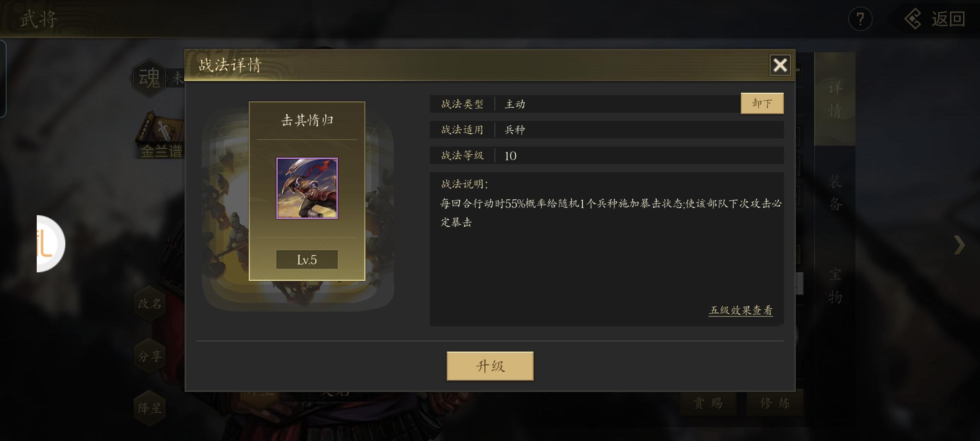Tap the 降星 hexagon button
980x441 pixels.
(150, 408)
